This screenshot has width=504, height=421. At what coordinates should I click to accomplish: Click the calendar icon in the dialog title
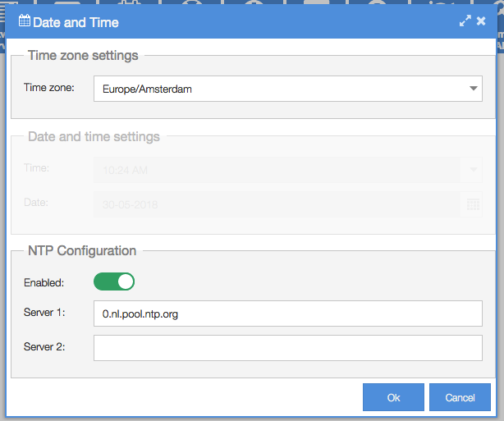[25, 21]
